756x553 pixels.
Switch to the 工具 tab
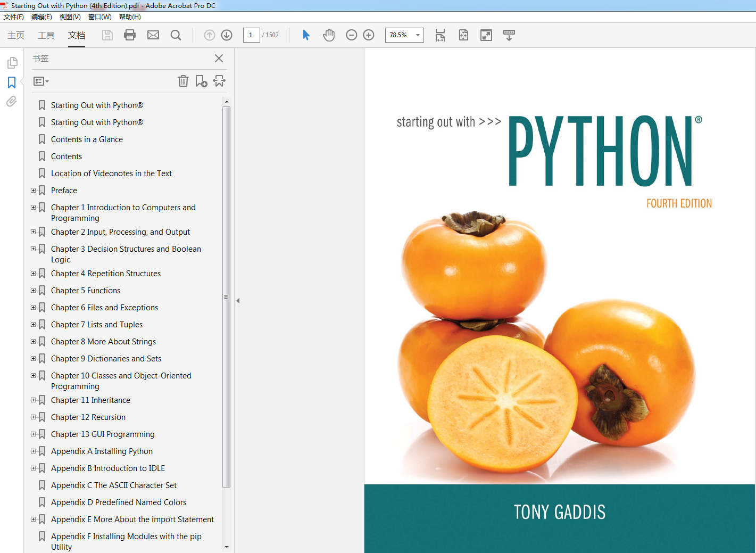[46, 35]
